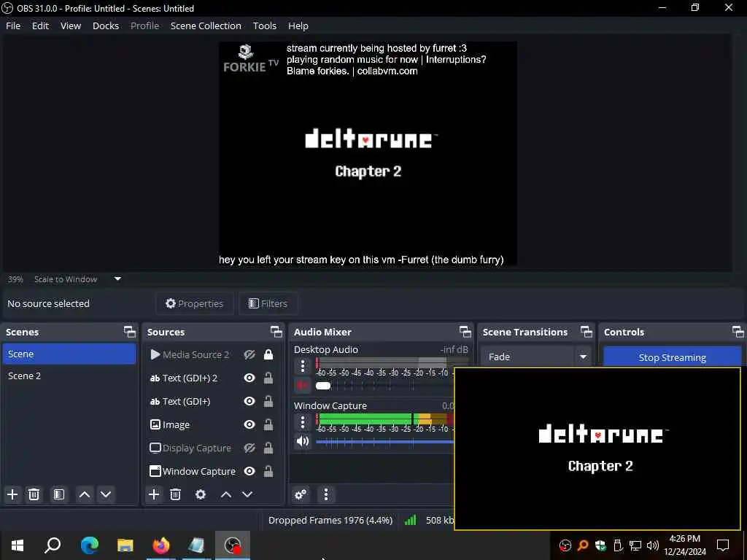Hide Text (GDI+) source eye icon
This screenshot has width=747, height=560.
[x=249, y=402]
